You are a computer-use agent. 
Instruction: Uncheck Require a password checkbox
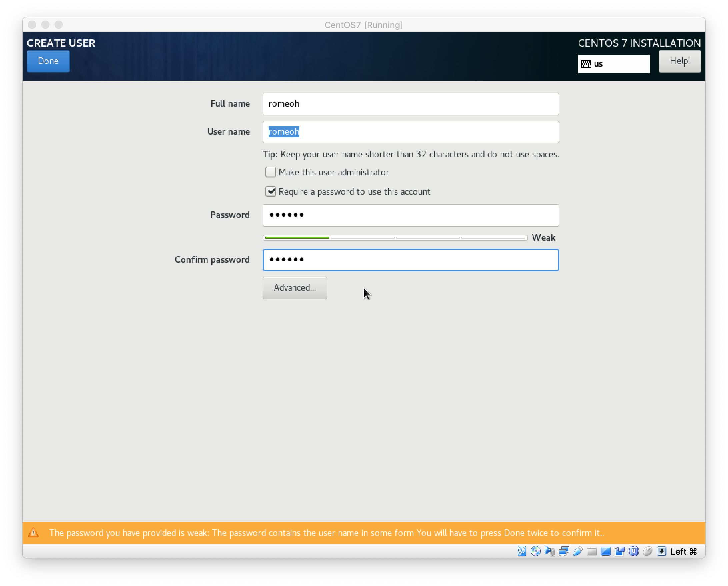coord(270,192)
